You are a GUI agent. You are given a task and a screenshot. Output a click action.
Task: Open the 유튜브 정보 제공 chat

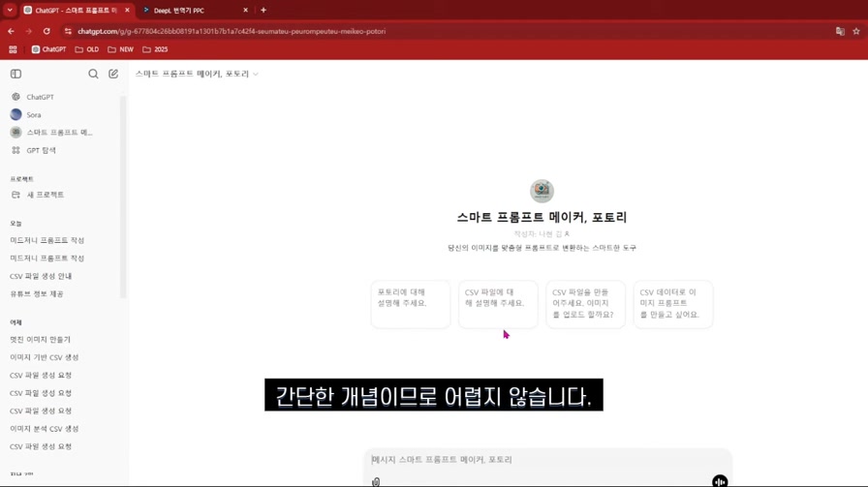coord(37,294)
